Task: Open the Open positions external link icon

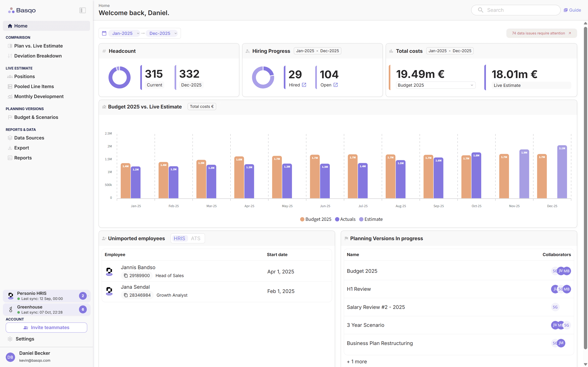Action: tap(336, 85)
